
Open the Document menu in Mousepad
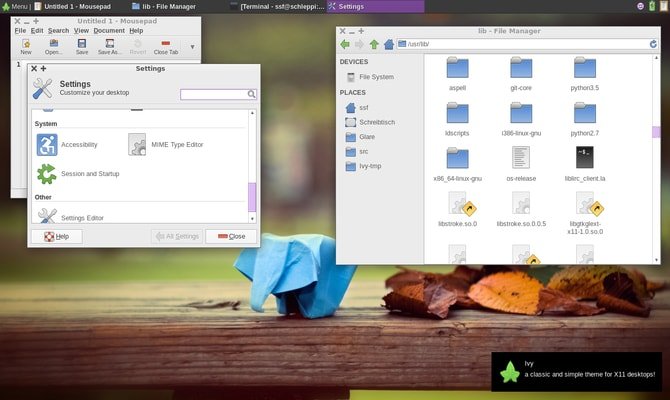point(109,31)
